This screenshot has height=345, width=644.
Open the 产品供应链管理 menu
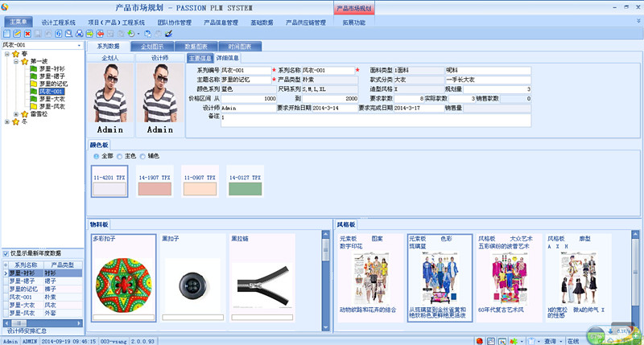306,23
